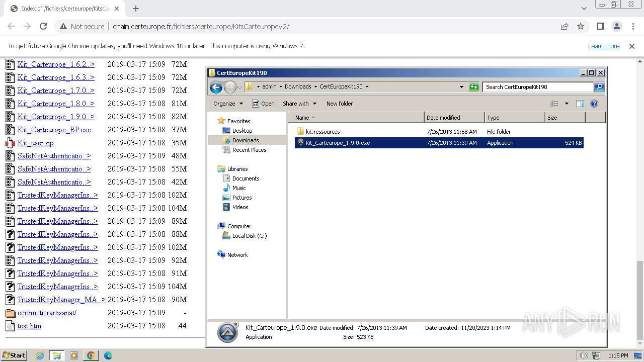Dismiss the Chrome update notice

click(x=632, y=46)
